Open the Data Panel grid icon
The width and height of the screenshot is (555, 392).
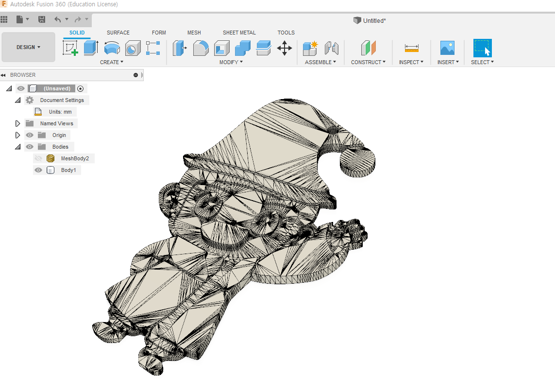pos(4,19)
